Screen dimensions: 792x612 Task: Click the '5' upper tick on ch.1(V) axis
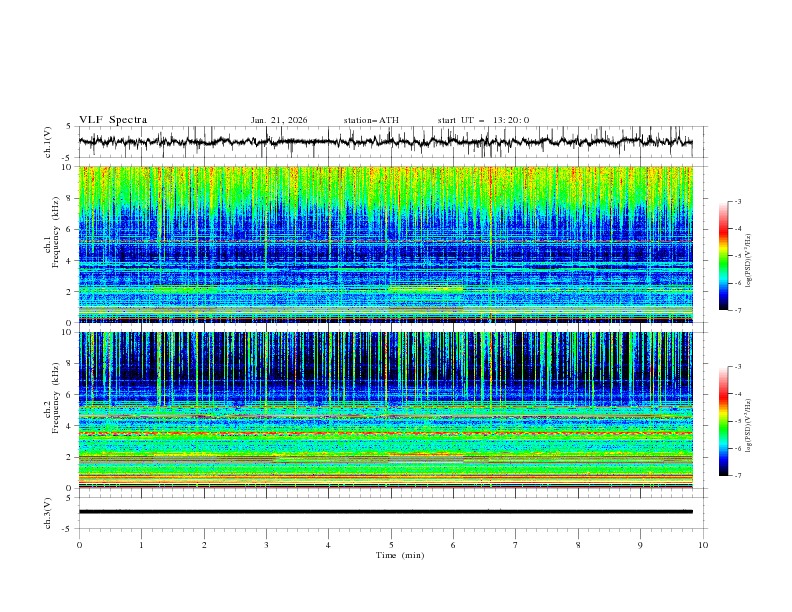pyautogui.click(x=68, y=127)
